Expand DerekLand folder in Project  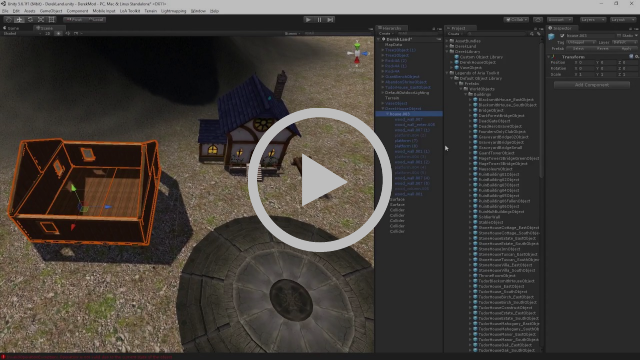click(x=447, y=46)
